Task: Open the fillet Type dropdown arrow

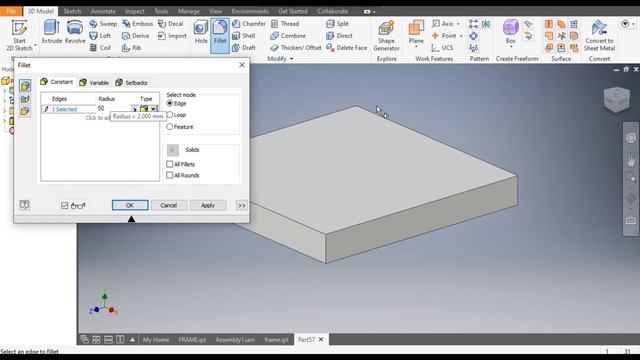Action: [153, 109]
